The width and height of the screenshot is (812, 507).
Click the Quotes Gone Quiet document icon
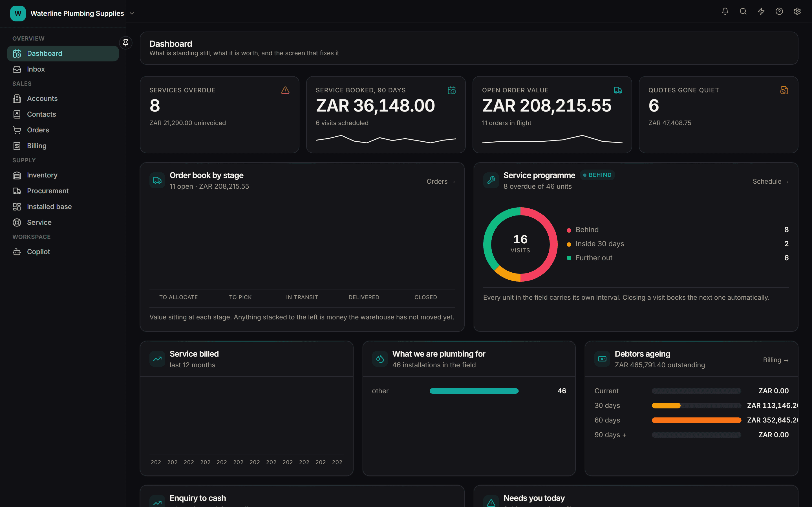[784, 90]
